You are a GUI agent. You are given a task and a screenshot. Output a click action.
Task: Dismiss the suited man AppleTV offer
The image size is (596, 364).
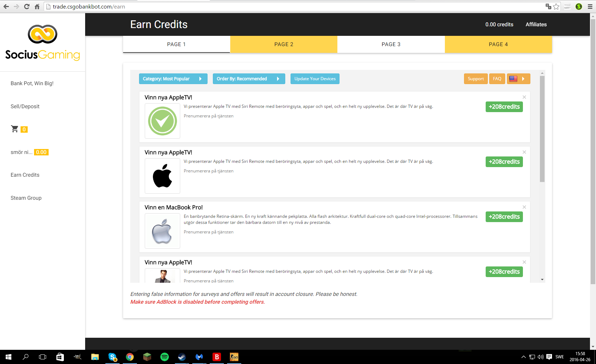click(x=524, y=262)
